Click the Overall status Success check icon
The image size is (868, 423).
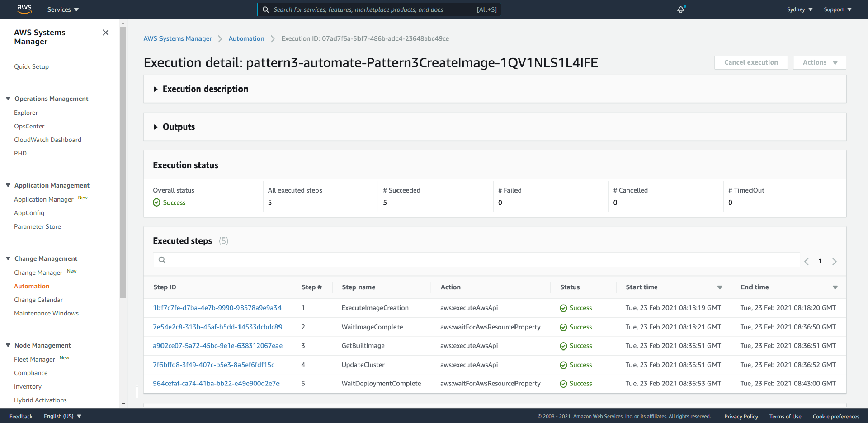coord(156,202)
